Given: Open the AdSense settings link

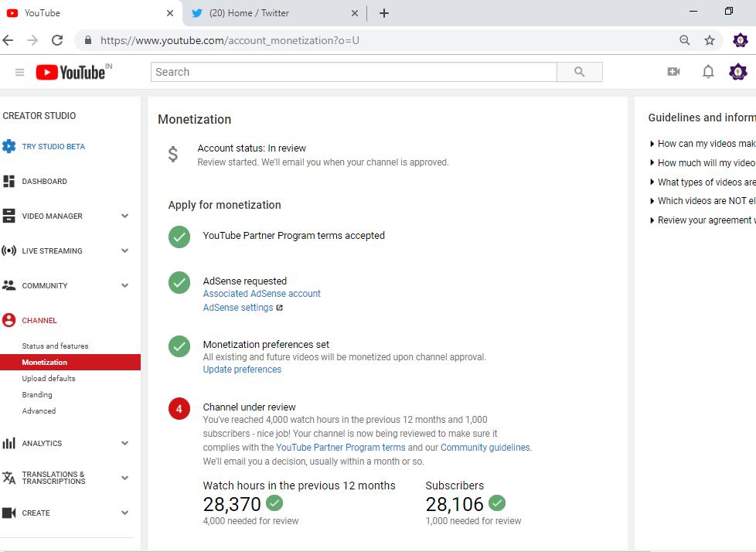Looking at the screenshot, I should pos(238,308).
